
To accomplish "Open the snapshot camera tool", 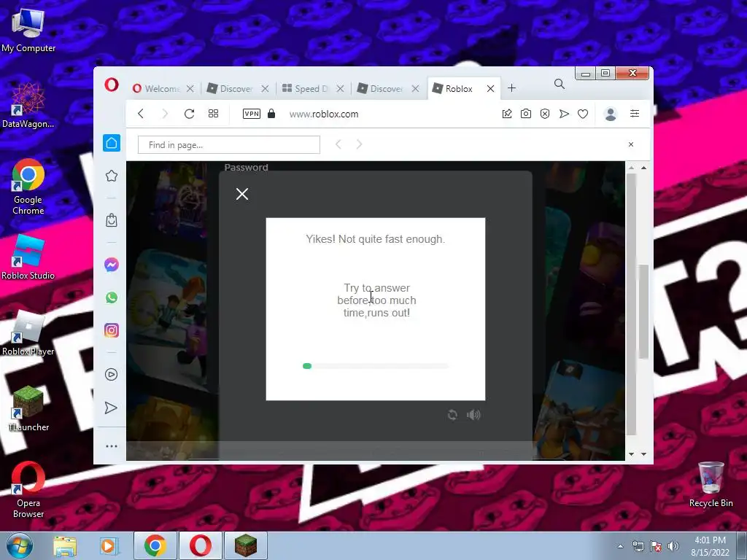I will (x=526, y=113).
